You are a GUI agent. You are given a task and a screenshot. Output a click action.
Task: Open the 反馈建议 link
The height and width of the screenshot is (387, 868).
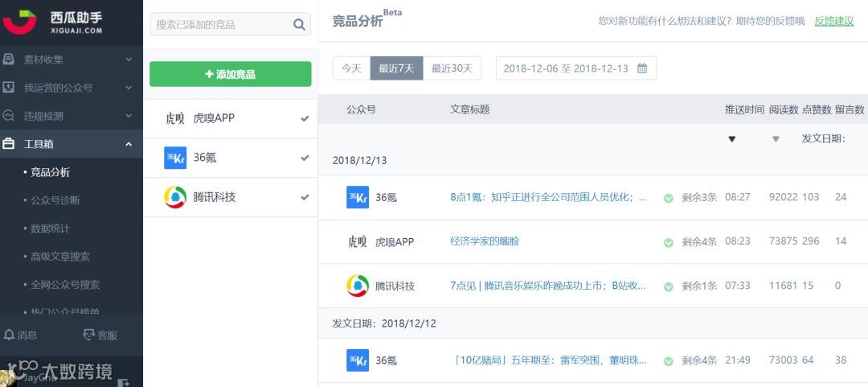pyautogui.click(x=834, y=21)
